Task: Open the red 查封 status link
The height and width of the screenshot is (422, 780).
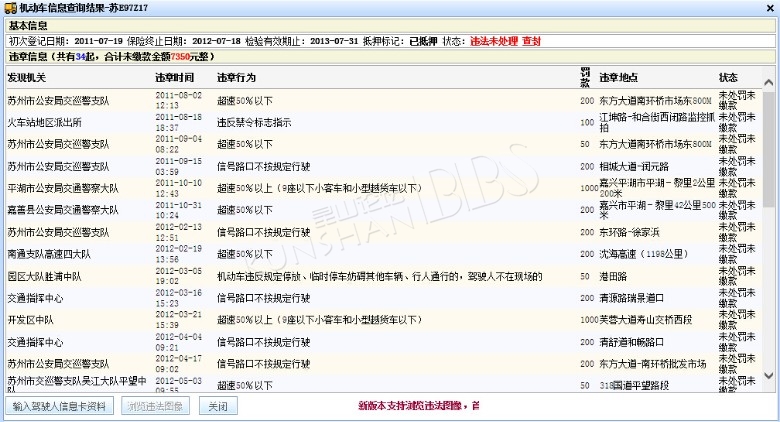Action: click(531, 41)
